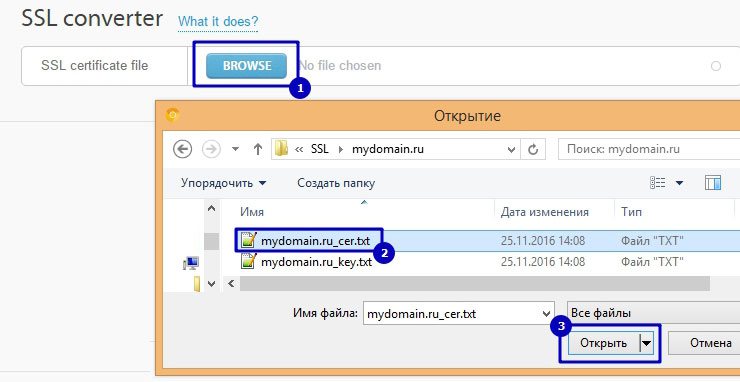Click the Файл "TXT" type of the cer file
740x382 pixels.
(652, 241)
